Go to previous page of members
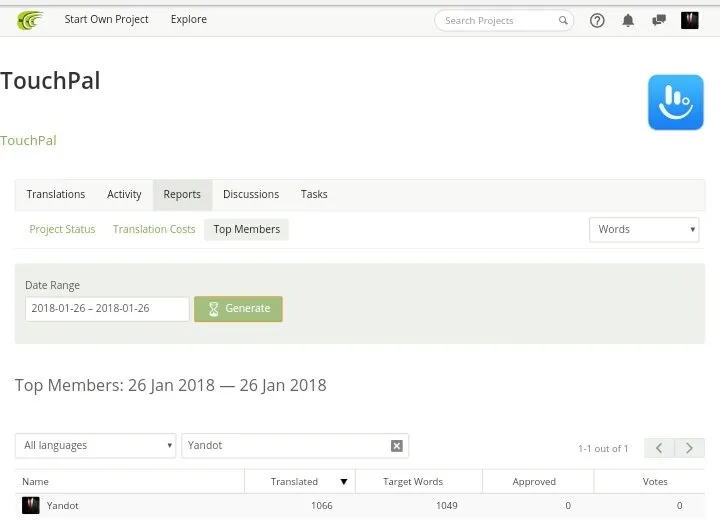Image resolution: width=720 pixels, height=521 pixels. click(659, 448)
